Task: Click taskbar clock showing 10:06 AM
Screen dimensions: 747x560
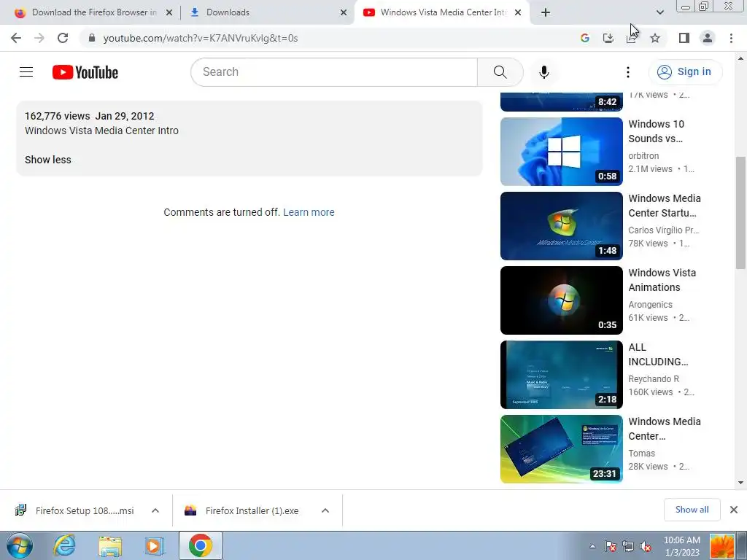Action: coord(682,546)
